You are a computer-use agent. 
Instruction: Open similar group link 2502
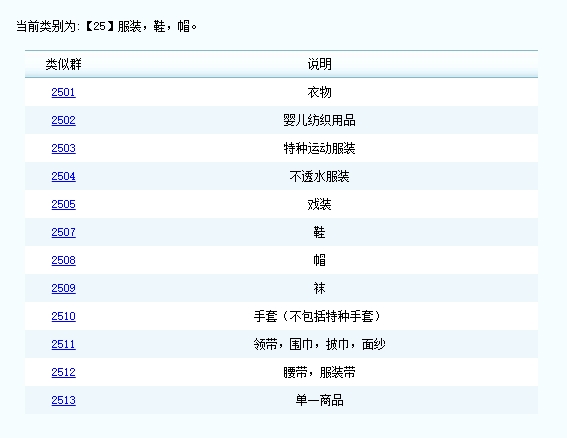[63, 120]
